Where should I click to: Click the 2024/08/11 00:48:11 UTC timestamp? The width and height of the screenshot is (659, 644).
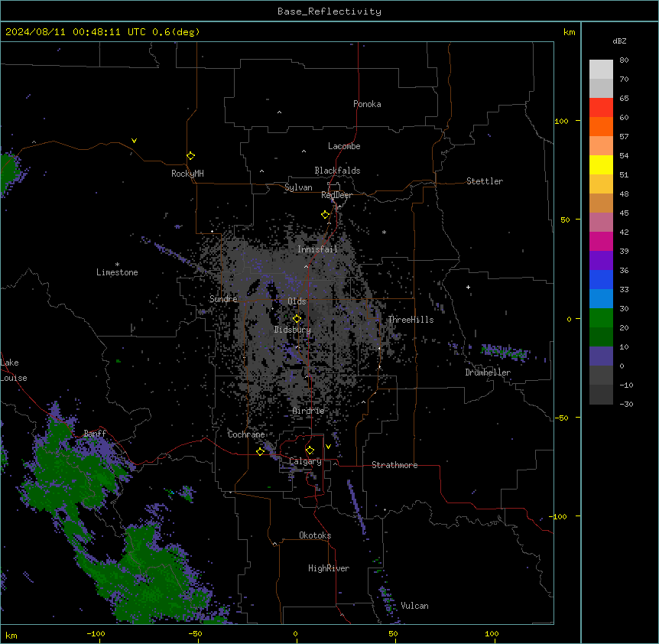click(x=75, y=32)
